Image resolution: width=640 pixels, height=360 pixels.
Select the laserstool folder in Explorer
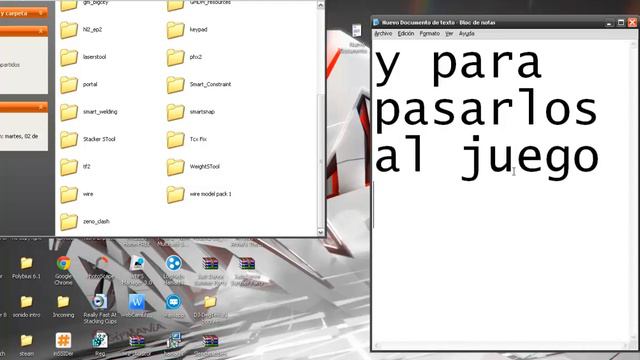83,57
